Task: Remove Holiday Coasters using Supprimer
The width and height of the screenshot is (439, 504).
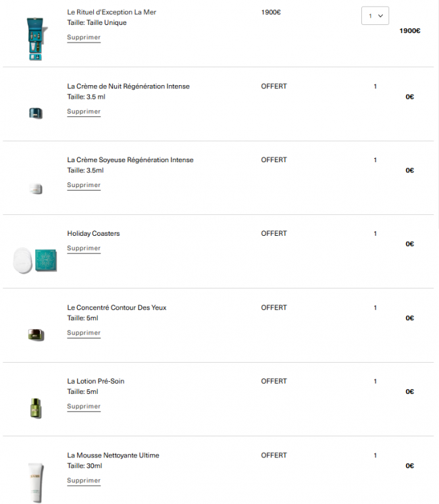Action: (x=84, y=249)
